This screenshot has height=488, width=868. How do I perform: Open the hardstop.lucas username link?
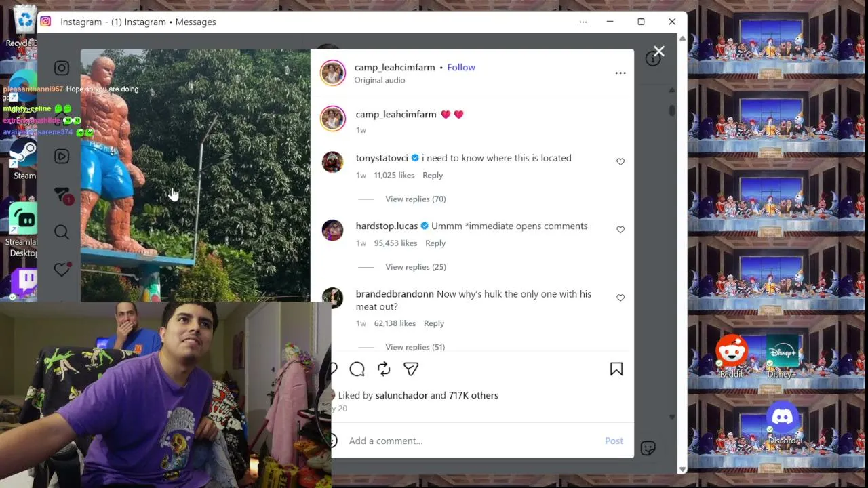point(387,226)
